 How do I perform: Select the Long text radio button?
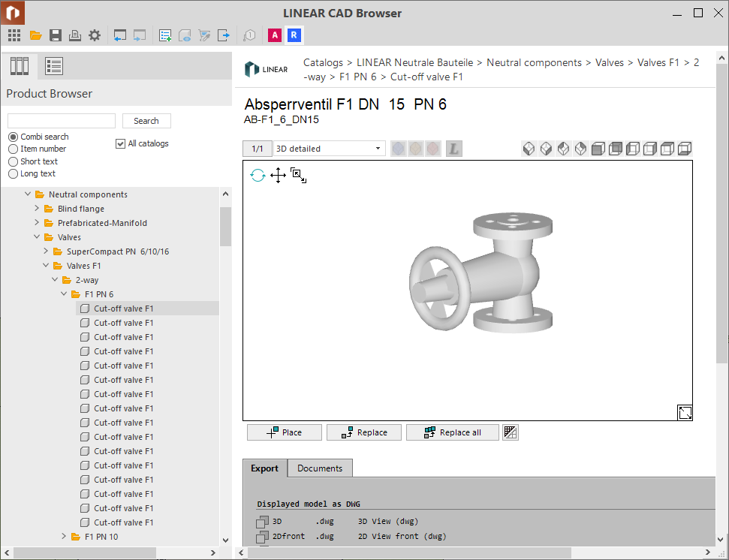(x=13, y=174)
